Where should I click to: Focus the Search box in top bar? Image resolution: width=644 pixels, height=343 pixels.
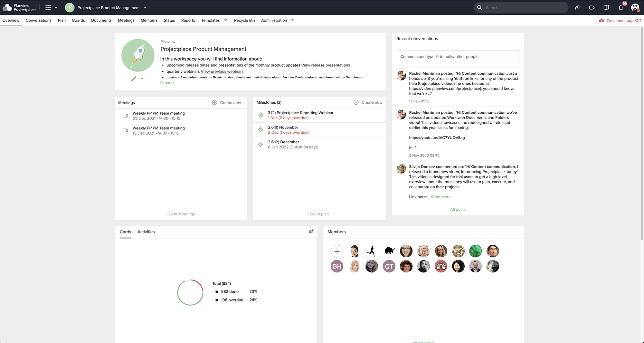point(521,7)
